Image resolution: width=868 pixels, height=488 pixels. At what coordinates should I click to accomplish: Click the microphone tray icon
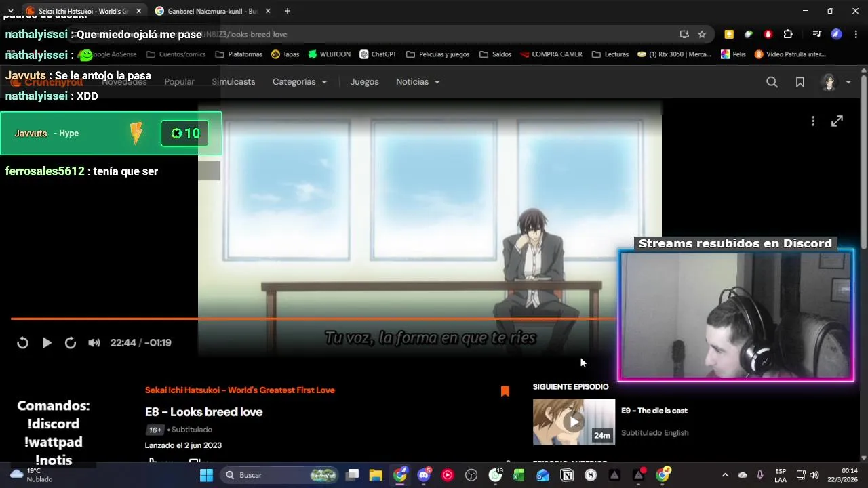coord(760,475)
